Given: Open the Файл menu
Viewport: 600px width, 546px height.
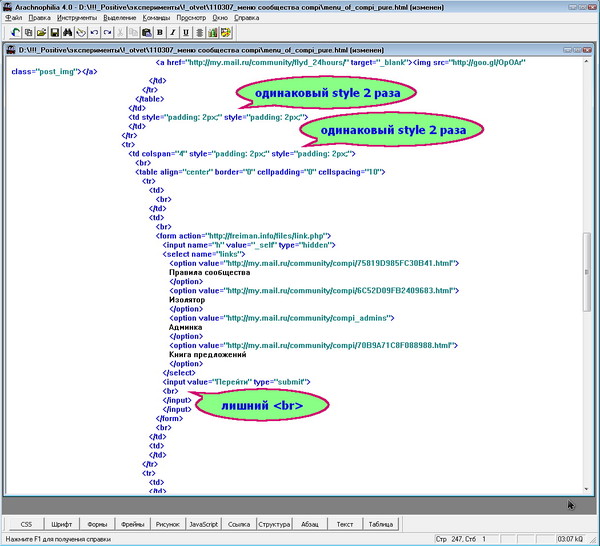Looking at the screenshot, I should click(13, 18).
